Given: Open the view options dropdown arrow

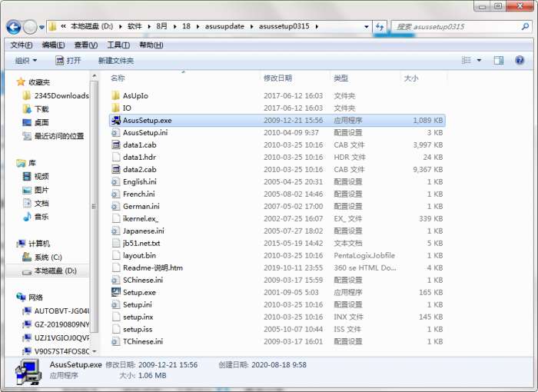Looking at the screenshot, I should point(479,61).
